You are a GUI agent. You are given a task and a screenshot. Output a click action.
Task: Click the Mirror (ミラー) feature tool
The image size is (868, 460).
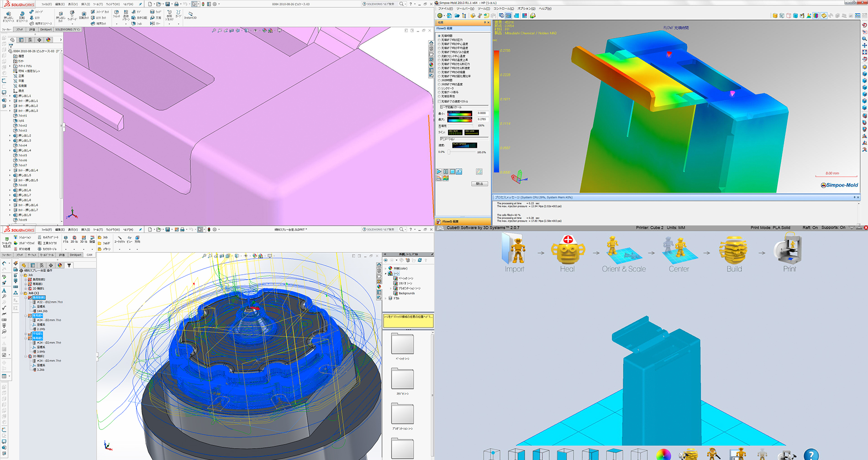155,23
